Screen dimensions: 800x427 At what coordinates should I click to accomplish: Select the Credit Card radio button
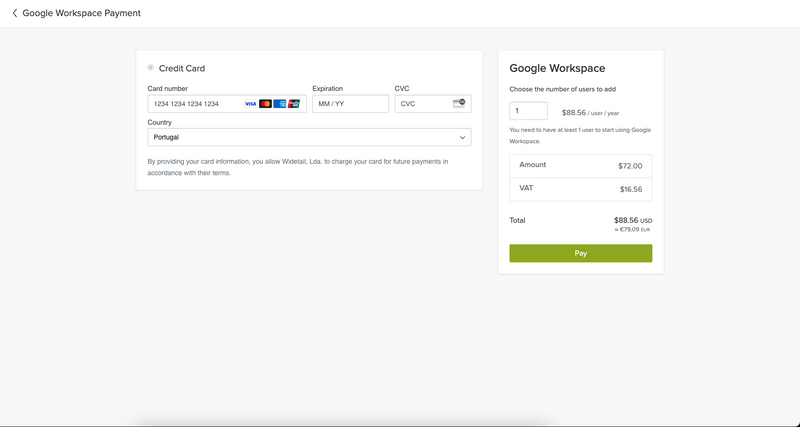point(151,67)
